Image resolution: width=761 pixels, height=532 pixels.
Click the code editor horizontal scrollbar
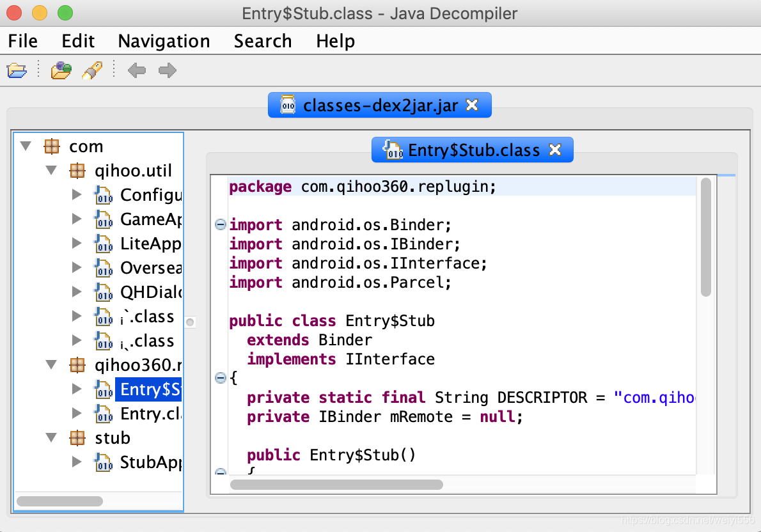pos(336,485)
